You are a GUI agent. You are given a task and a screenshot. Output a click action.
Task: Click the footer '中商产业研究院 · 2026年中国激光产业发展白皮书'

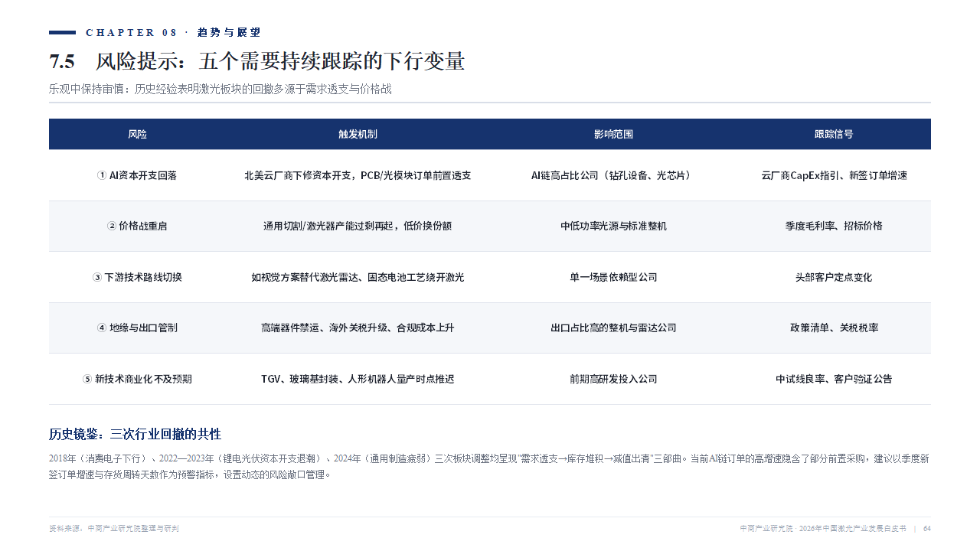[823, 528]
